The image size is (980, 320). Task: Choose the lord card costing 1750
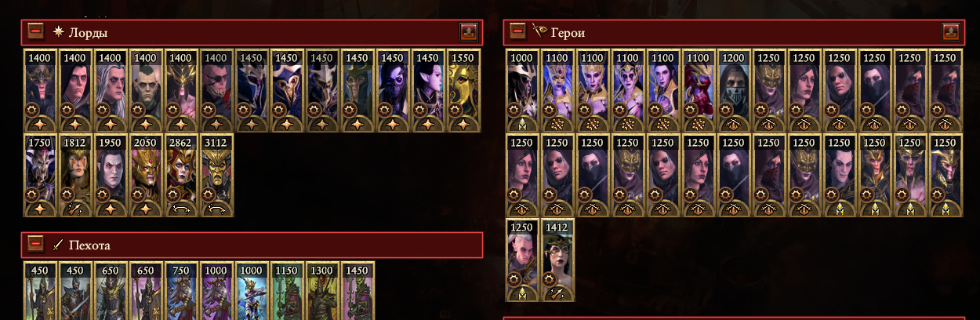(x=41, y=174)
